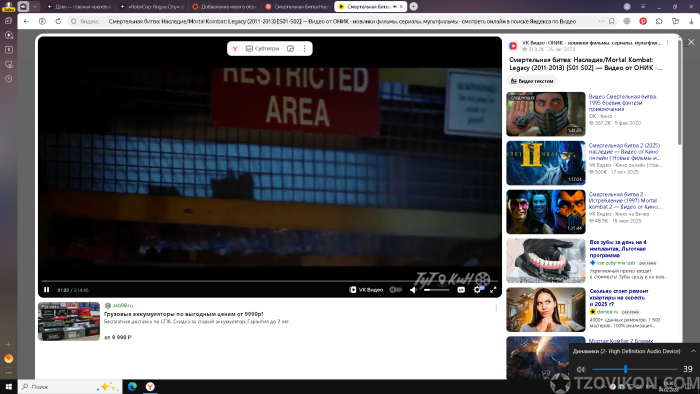
Task: Switch to the 'Добавление нового отзыва' tab
Action: pos(224,6)
